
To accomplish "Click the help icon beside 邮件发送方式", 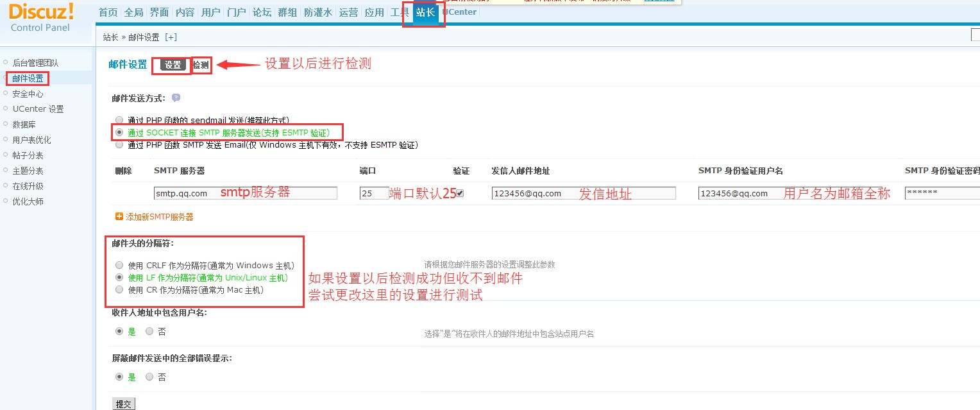I will (x=176, y=98).
